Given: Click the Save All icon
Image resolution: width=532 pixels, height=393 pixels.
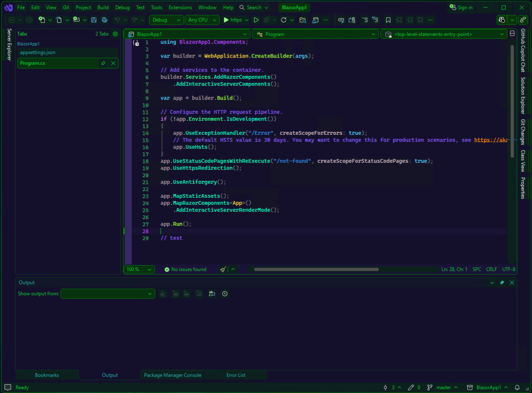Looking at the screenshot, I should tap(105, 20).
